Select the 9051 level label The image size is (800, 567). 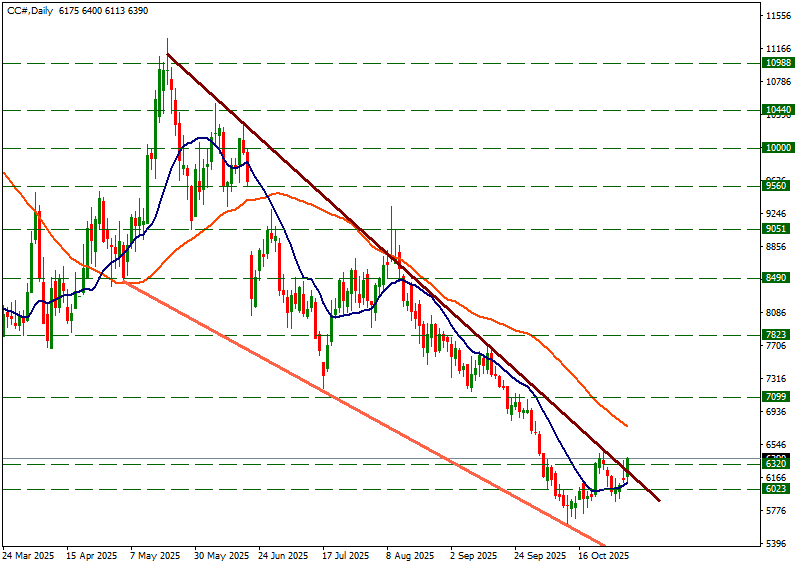(x=776, y=229)
